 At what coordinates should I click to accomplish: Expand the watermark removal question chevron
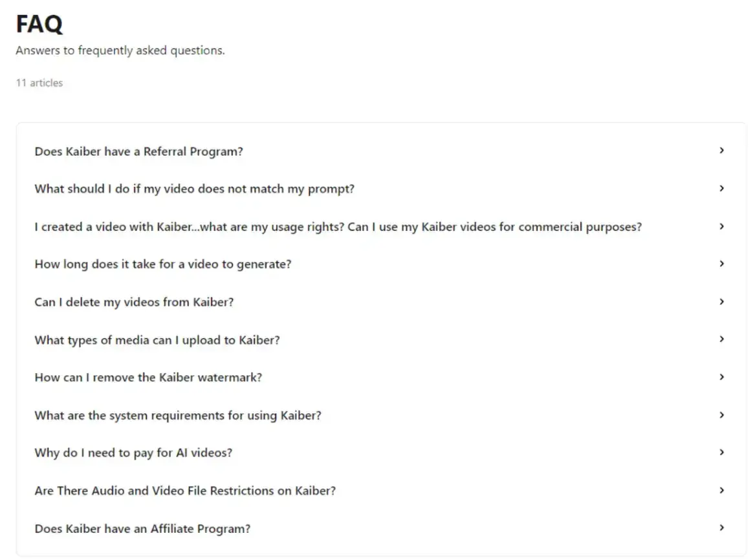721,377
